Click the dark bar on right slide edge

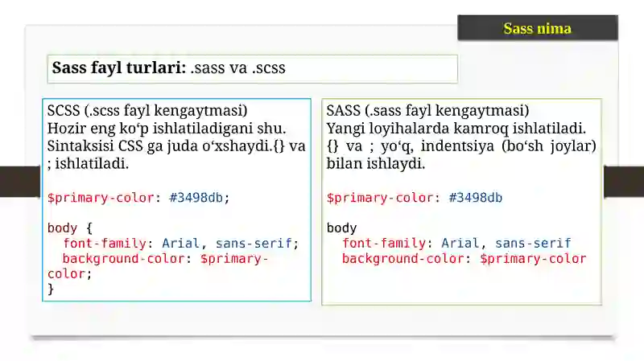coord(624,181)
